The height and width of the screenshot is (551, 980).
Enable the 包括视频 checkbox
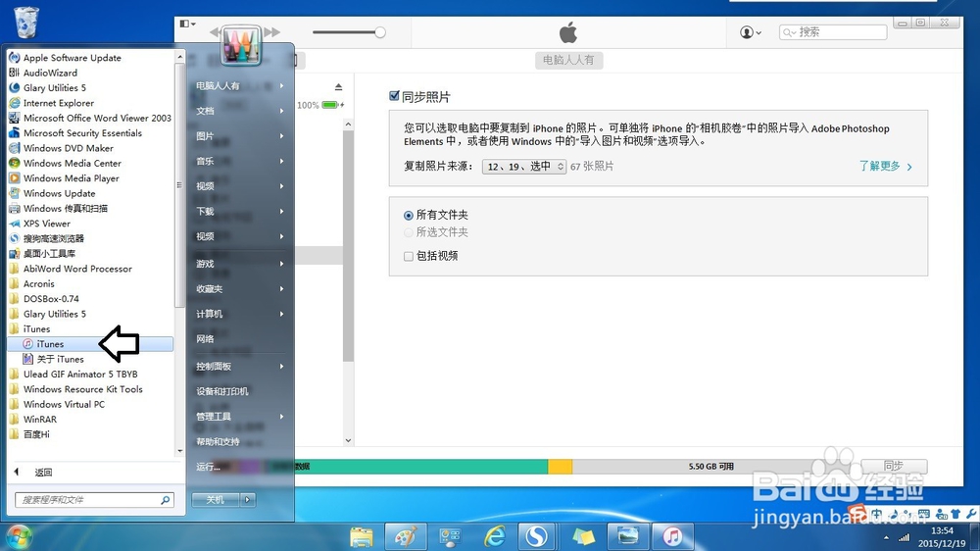pos(409,257)
